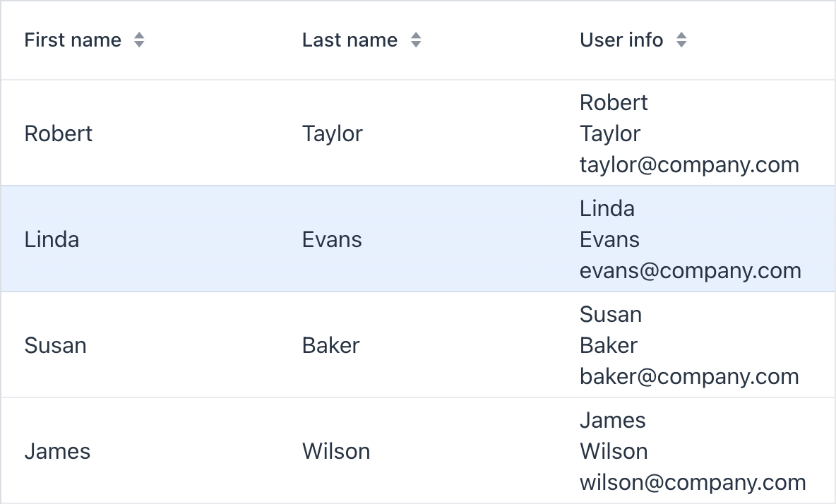The width and height of the screenshot is (836, 504).
Task: Click the First name sort icon
Action: click(139, 40)
